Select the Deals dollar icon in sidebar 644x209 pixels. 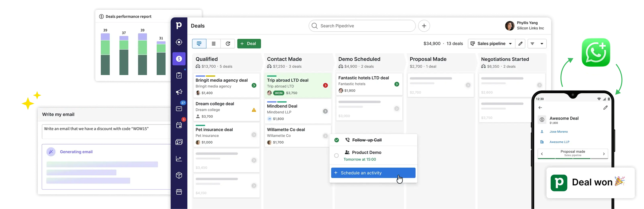[179, 59]
